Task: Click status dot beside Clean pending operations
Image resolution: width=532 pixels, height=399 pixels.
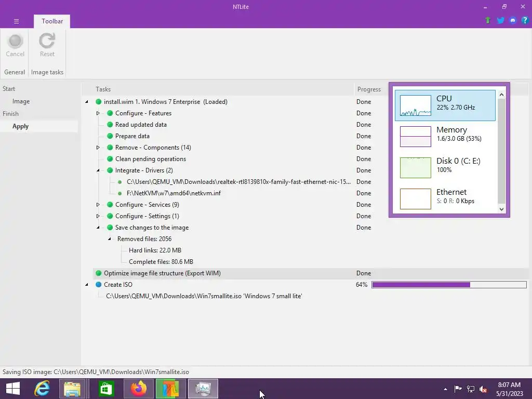Action: (x=110, y=159)
